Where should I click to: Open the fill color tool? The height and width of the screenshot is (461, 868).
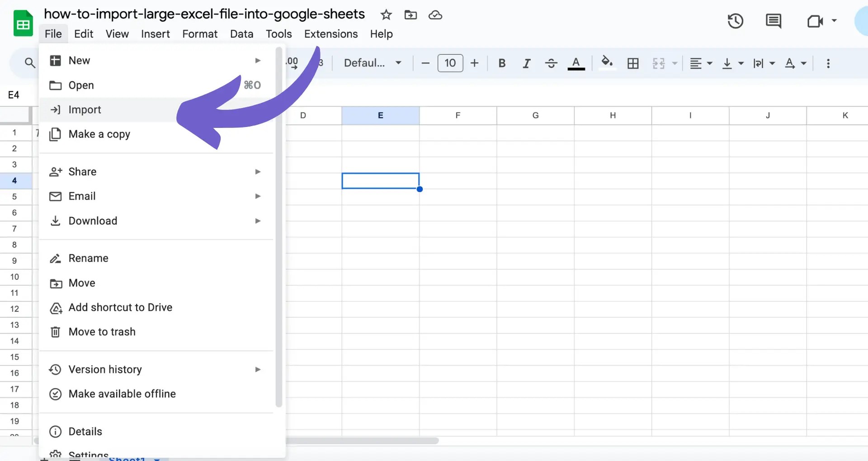tap(607, 63)
